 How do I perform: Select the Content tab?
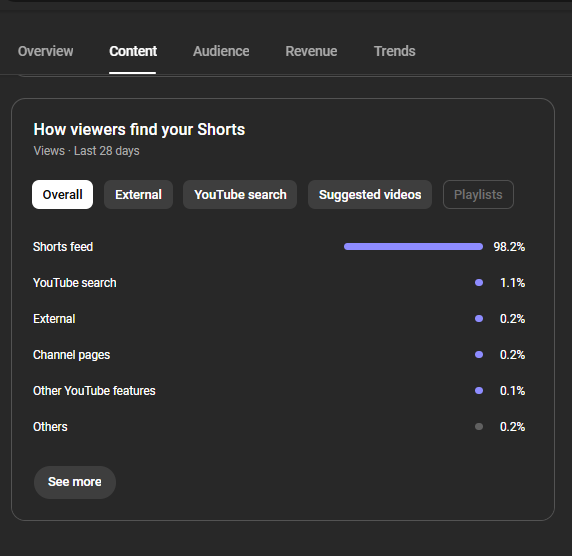point(133,51)
